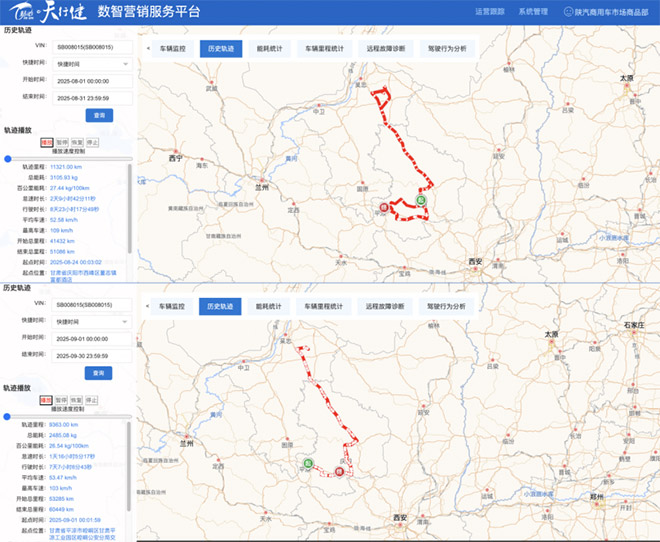Click red end marker on lower map
The width and height of the screenshot is (660, 542).
[339, 470]
